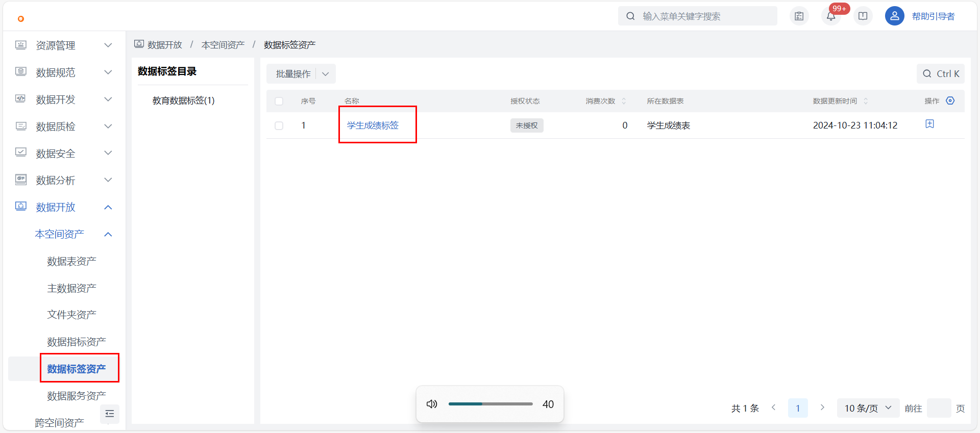This screenshot has width=980, height=433.
Task: Sort by 消费次数 column arrows
Action: [x=623, y=101]
